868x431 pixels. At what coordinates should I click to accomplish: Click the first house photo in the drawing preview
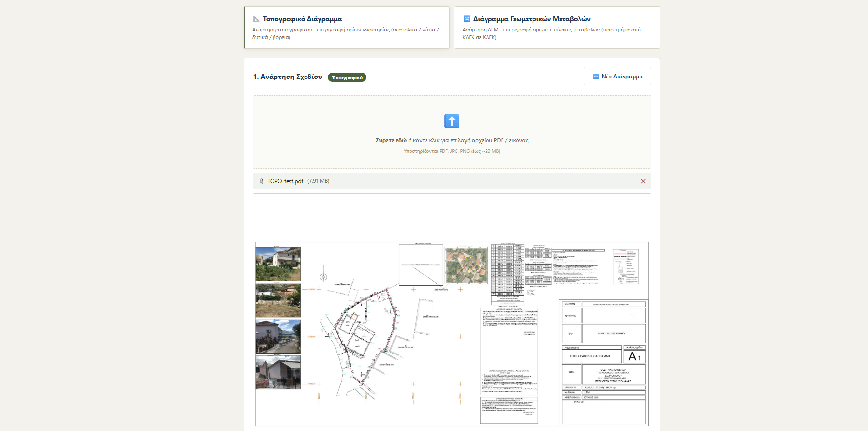pos(278,264)
